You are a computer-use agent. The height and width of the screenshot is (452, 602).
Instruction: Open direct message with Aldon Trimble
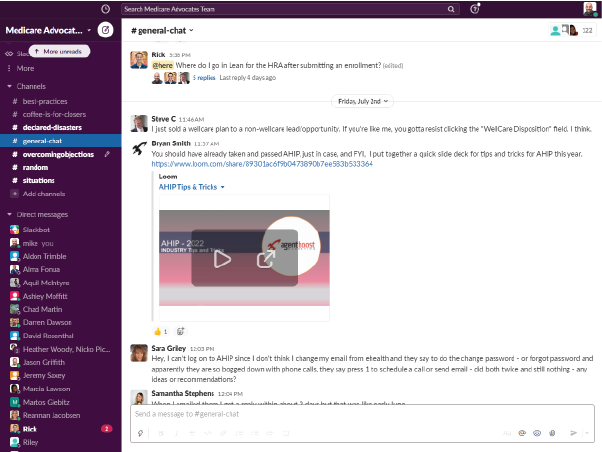pyautogui.click(x=45, y=256)
